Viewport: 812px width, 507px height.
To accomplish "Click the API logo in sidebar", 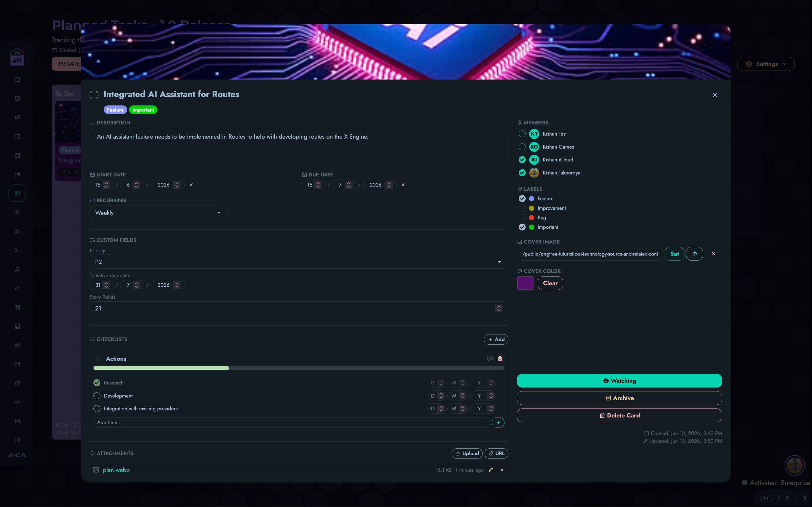I will point(17,57).
